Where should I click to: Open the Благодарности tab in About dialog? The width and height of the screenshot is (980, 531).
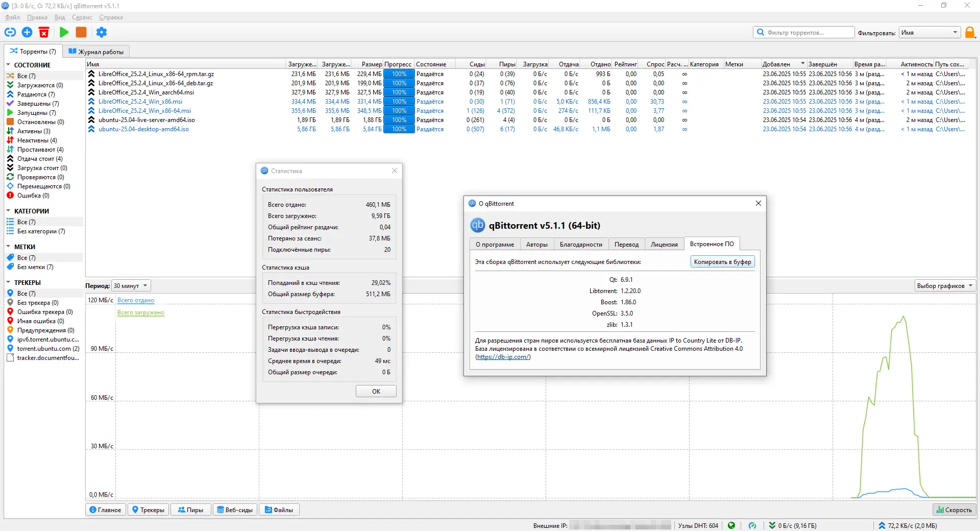tap(581, 245)
